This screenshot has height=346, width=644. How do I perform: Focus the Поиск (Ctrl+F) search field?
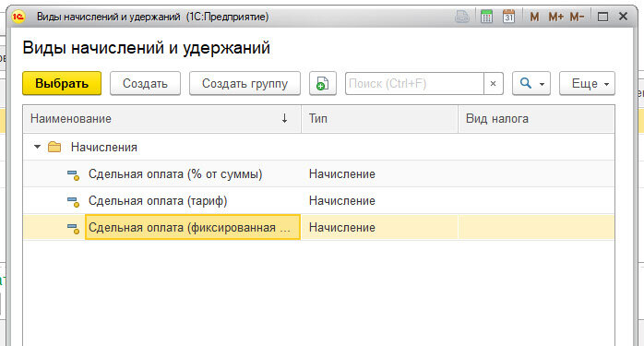(x=414, y=83)
